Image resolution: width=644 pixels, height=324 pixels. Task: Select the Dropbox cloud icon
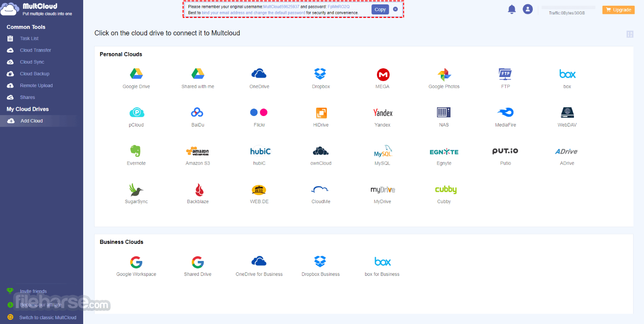coord(320,74)
